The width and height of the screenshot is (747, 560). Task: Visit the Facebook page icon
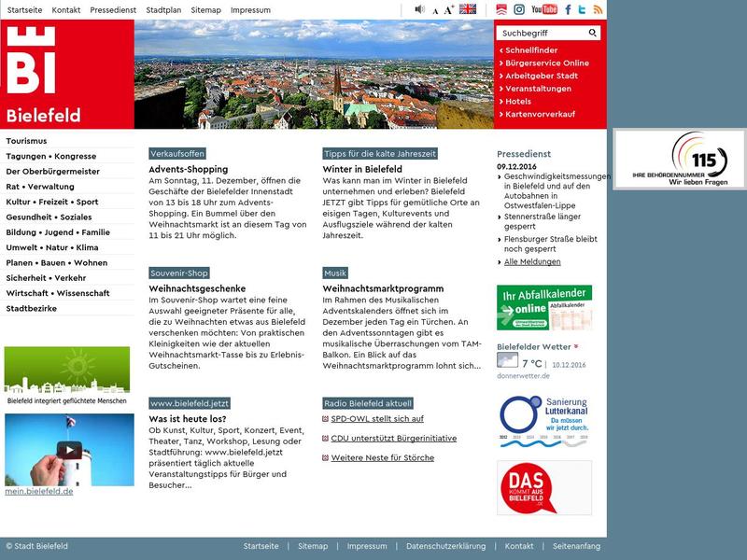568,9
